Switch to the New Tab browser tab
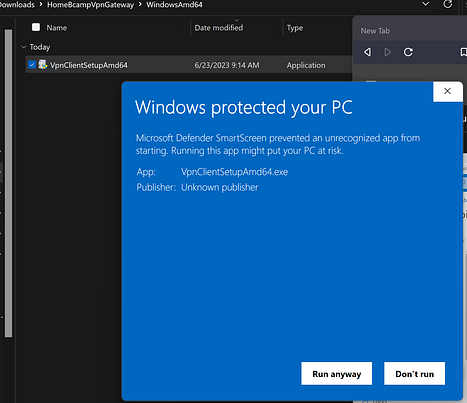The height and width of the screenshot is (403, 467). (375, 31)
